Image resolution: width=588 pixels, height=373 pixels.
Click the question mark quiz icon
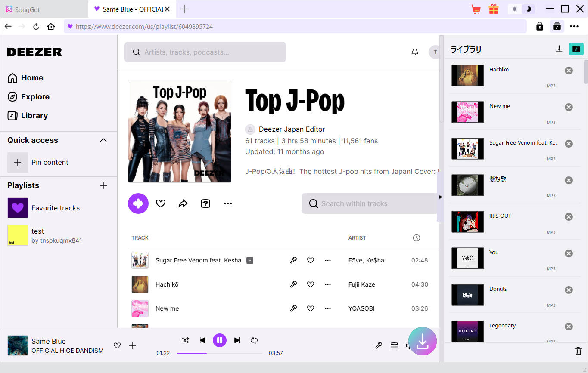point(205,203)
